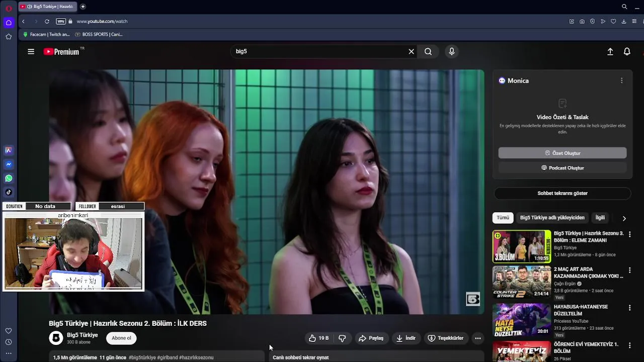Open options for ÖĞRENCİ EVİ YEMEKTEYİZ video
This screenshot has width=644, height=362.
pos(629,345)
